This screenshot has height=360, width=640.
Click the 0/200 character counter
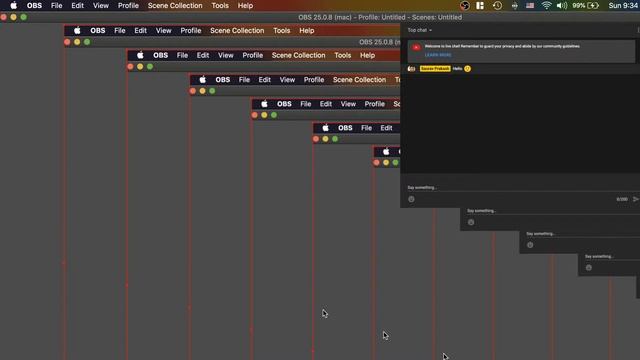[622, 199]
